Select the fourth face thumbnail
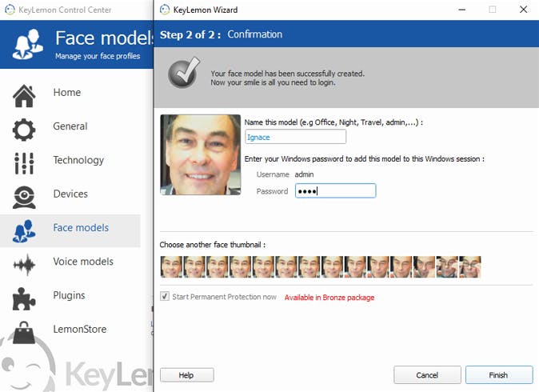The width and height of the screenshot is (539, 392). [240, 267]
